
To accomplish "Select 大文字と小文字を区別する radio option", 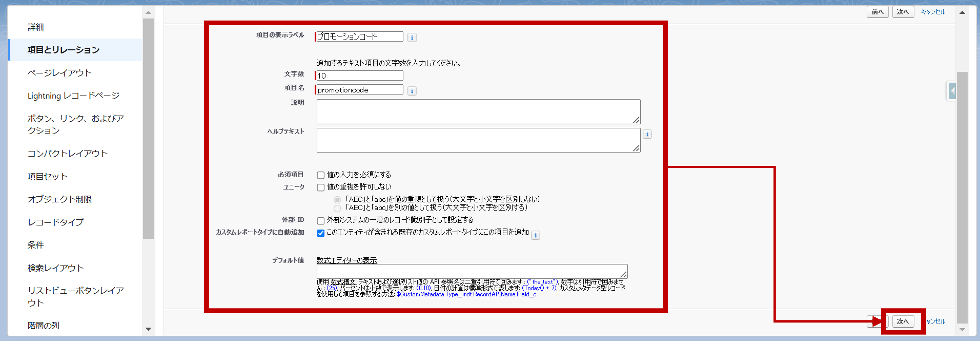I will pos(337,208).
